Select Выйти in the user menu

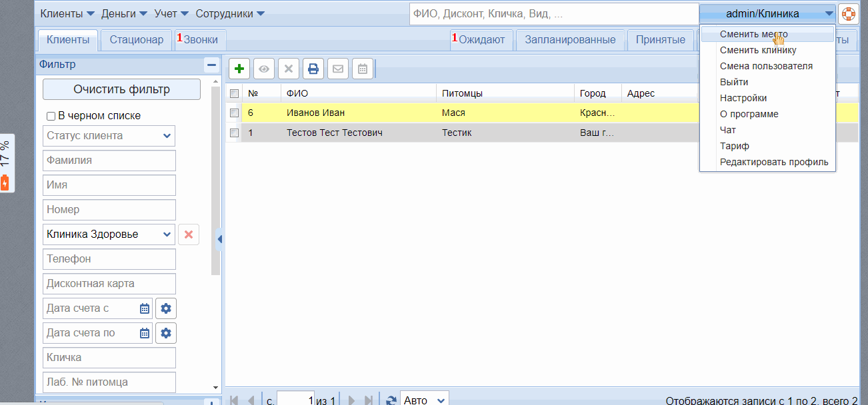pos(733,82)
